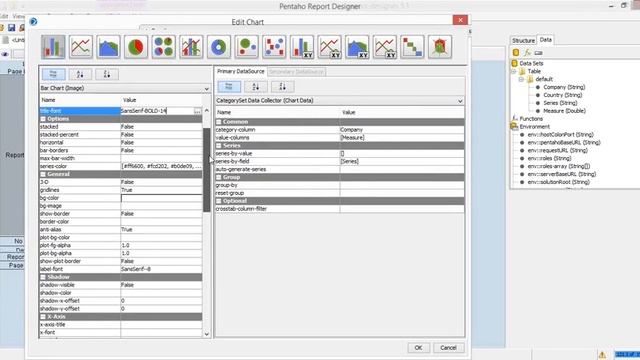Click Cancel in Edit Chart dialog
640x360 pixels.
(448, 348)
